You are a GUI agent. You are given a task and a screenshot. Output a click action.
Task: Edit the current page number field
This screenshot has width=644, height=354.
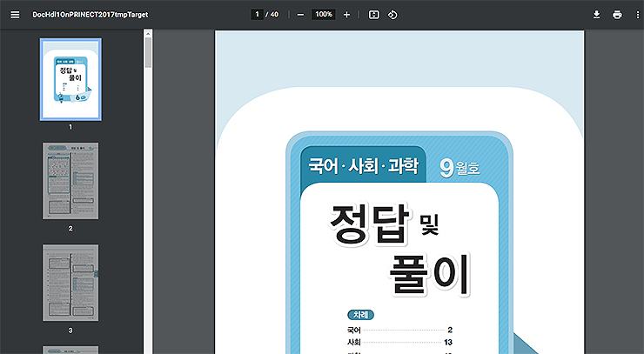257,15
